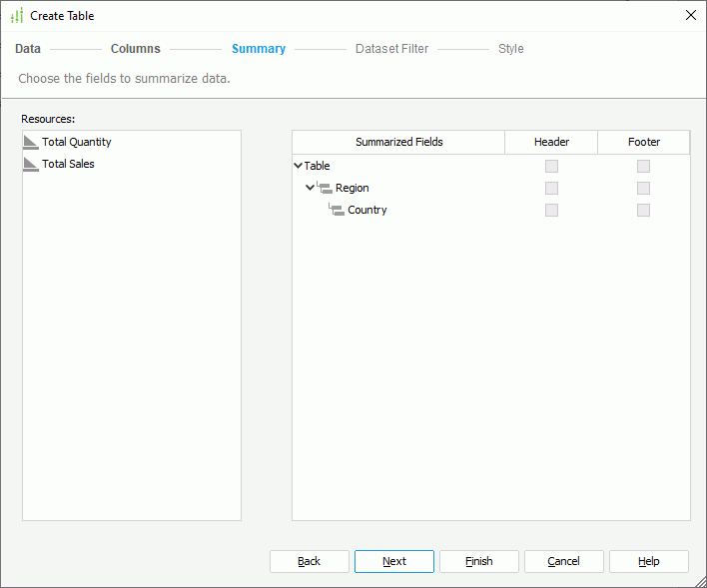The image size is (707, 588).
Task: Open the Dataset Filter step
Action: [x=391, y=49]
